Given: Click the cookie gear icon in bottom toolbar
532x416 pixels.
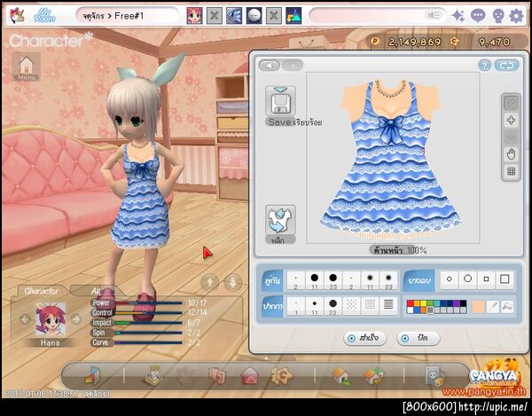Looking at the screenshot, I should (282, 375).
